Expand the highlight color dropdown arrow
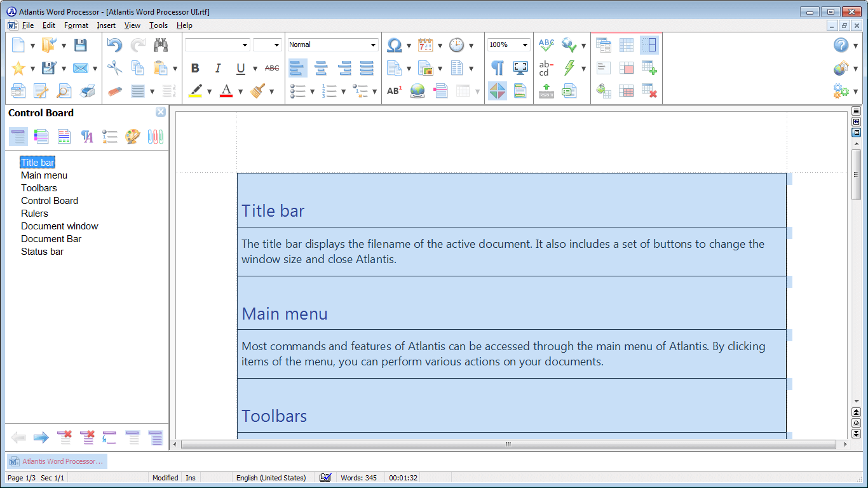Image resolution: width=868 pixels, height=488 pixels. tap(209, 91)
